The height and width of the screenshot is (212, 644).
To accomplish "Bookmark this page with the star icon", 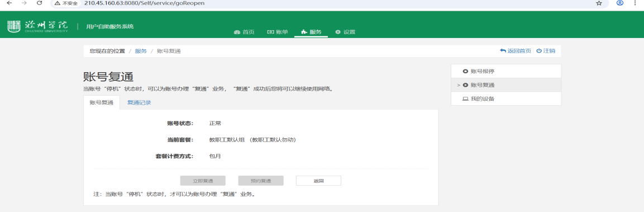I will pyautogui.click(x=599, y=3).
